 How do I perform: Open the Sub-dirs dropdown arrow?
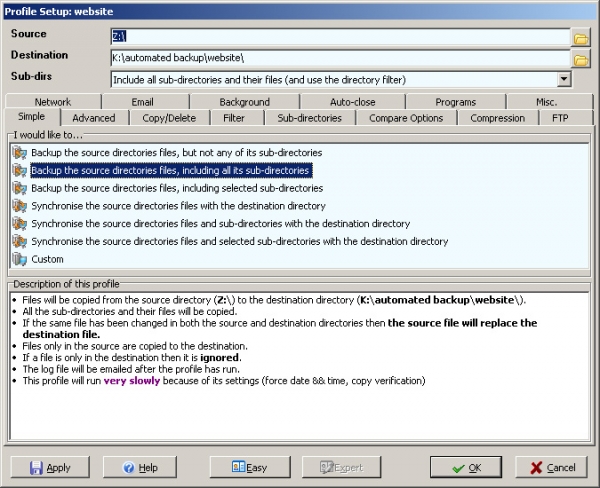pyautogui.click(x=564, y=79)
